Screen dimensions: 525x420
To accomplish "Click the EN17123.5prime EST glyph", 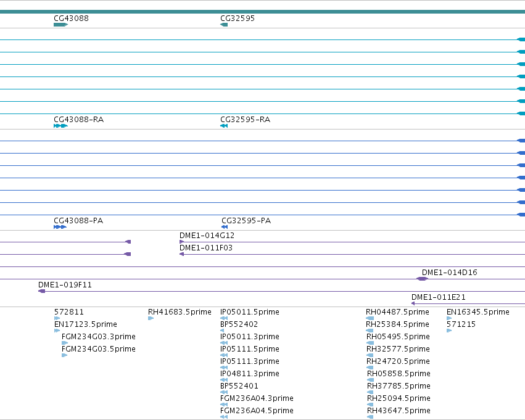I will coord(57,331).
